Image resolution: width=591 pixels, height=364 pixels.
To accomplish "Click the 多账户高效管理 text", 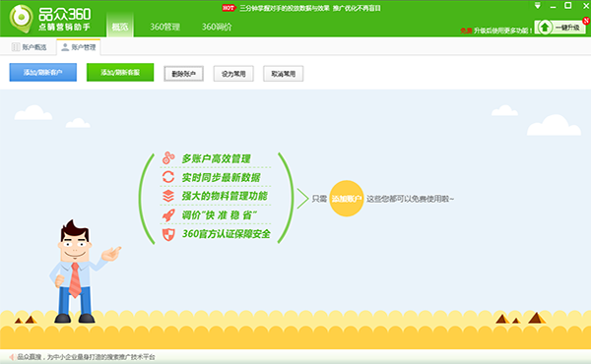I will (x=216, y=158).
